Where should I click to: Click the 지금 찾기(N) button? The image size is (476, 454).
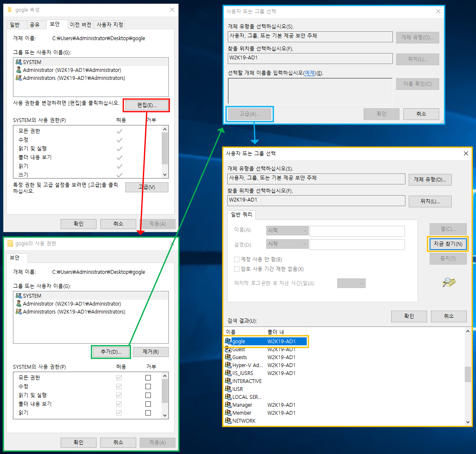tap(448, 244)
